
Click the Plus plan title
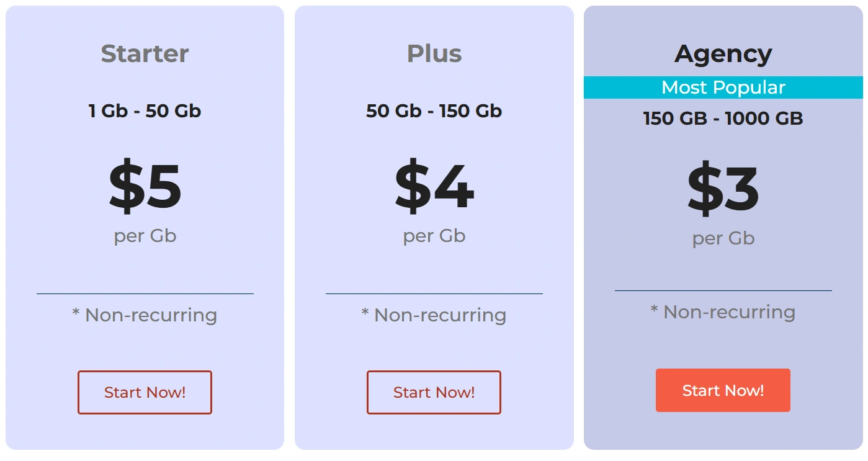(x=434, y=53)
